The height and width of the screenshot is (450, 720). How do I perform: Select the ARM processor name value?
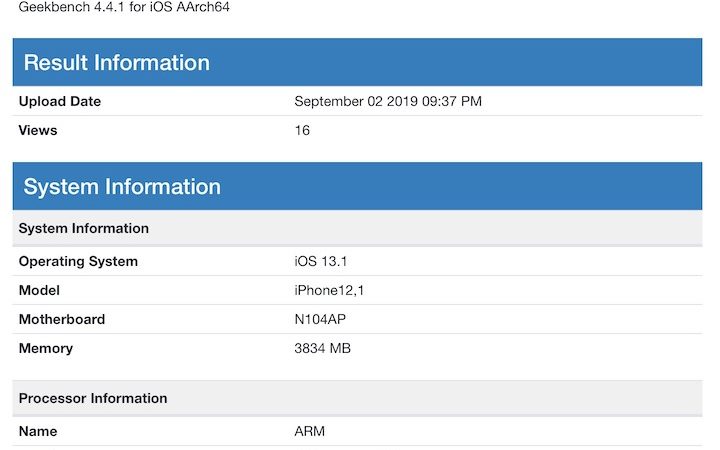point(310,431)
